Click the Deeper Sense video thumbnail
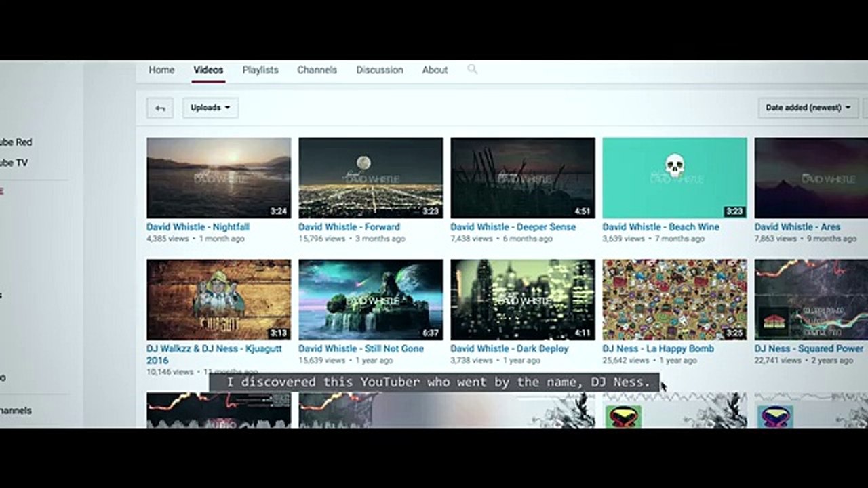This screenshot has height=488, width=868. (x=523, y=178)
